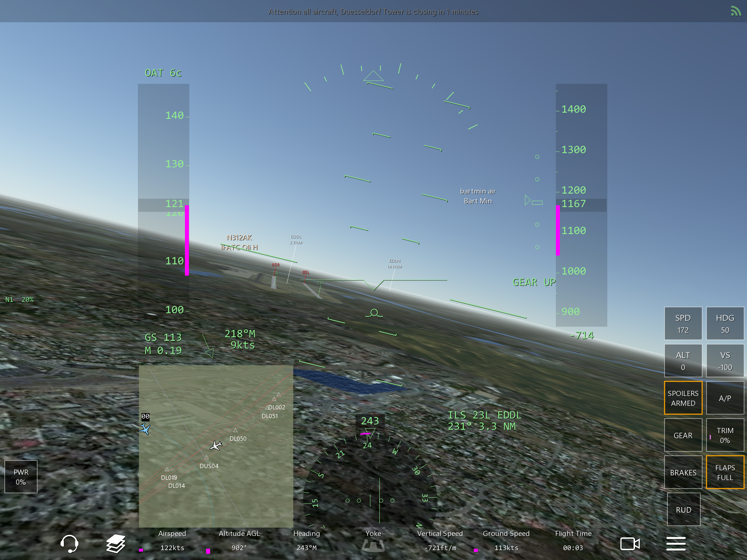The image size is (747, 560).
Task: Click the live connection status icon
Action: 736,11
